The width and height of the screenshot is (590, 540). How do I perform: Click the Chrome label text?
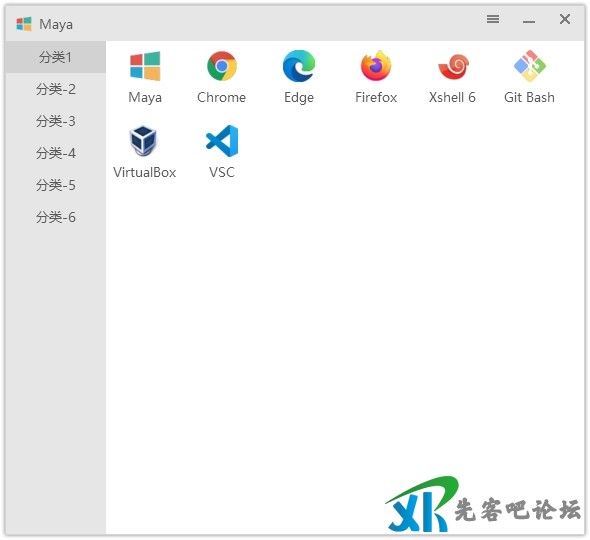[221, 97]
